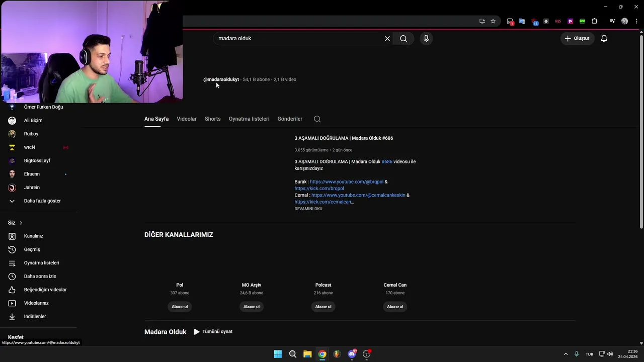The image size is (644, 362).
Task: Show hidden tray icons chevron
Action: (x=566, y=354)
